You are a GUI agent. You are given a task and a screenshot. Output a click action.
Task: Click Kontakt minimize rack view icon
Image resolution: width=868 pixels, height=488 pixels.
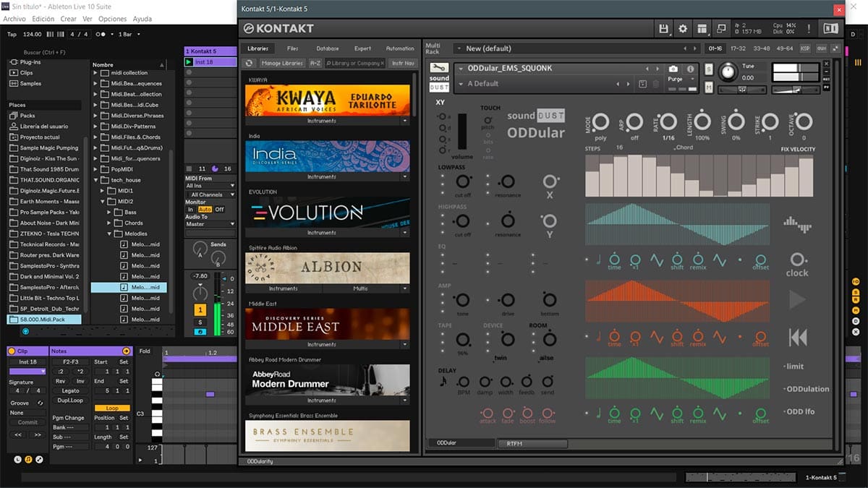(x=720, y=28)
